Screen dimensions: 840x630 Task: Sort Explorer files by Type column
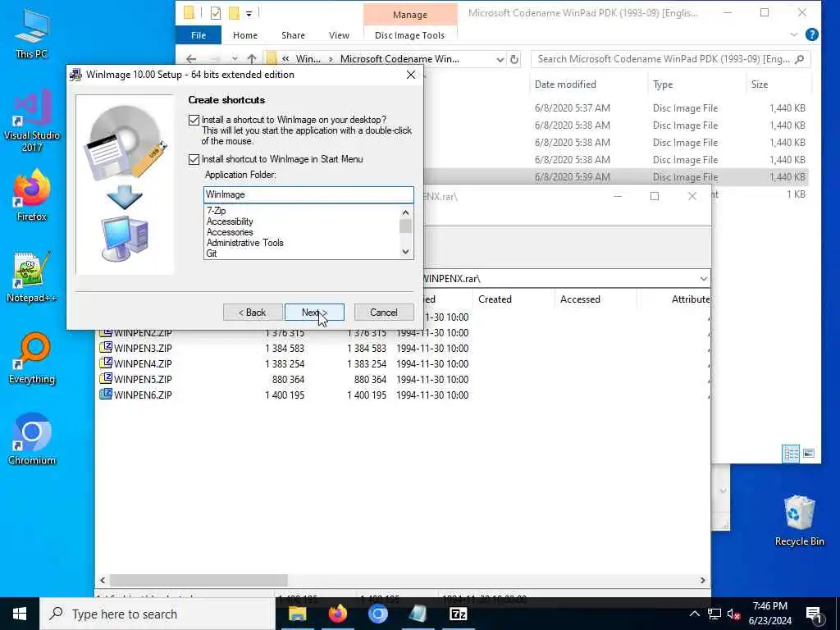(663, 84)
